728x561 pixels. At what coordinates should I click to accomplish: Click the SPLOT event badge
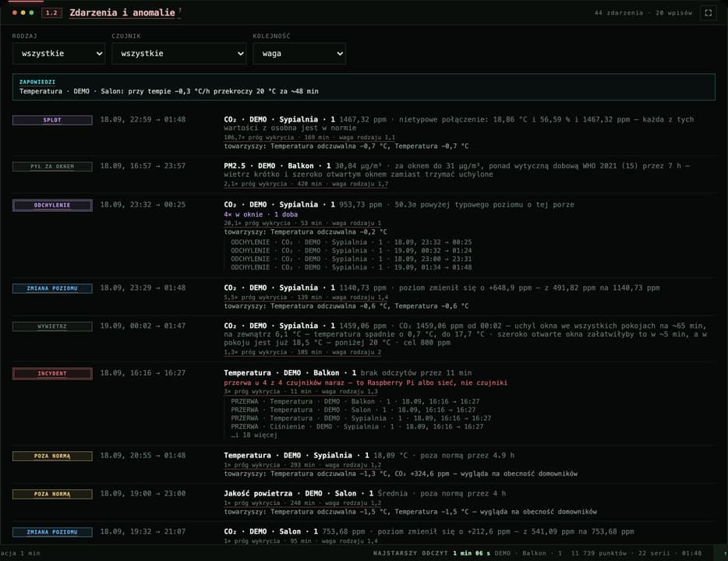pyautogui.click(x=52, y=120)
